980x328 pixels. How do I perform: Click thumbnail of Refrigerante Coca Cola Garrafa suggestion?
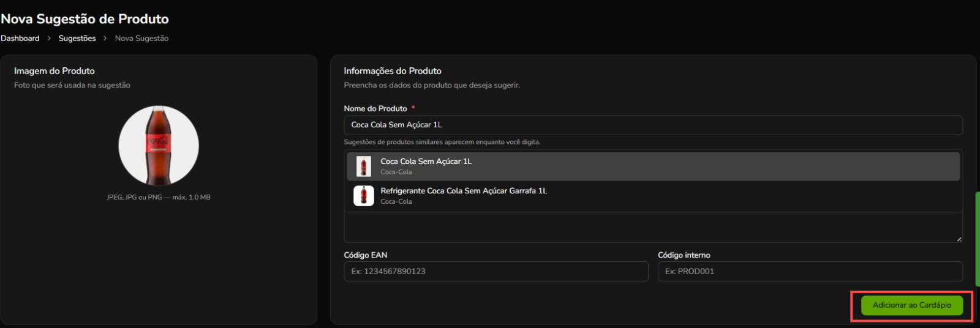[364, 196]
